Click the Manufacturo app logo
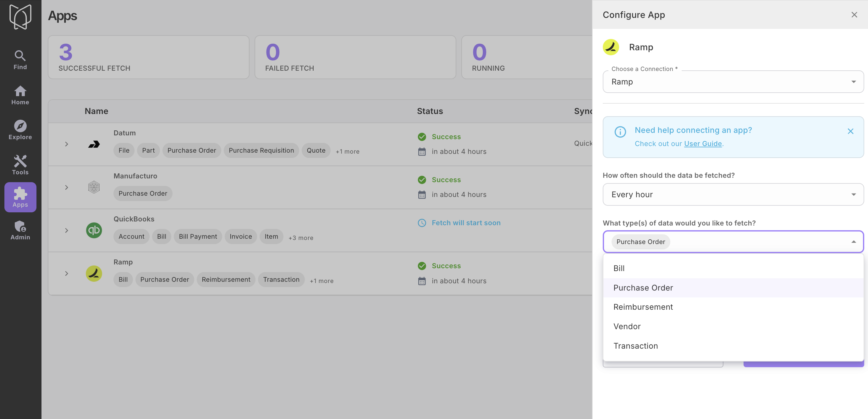The image size is (868, 419). [x=94, y=187]
